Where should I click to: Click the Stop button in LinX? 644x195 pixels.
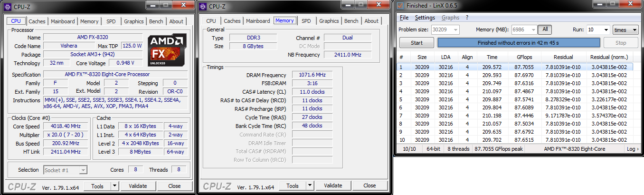[x=621, y=43]
